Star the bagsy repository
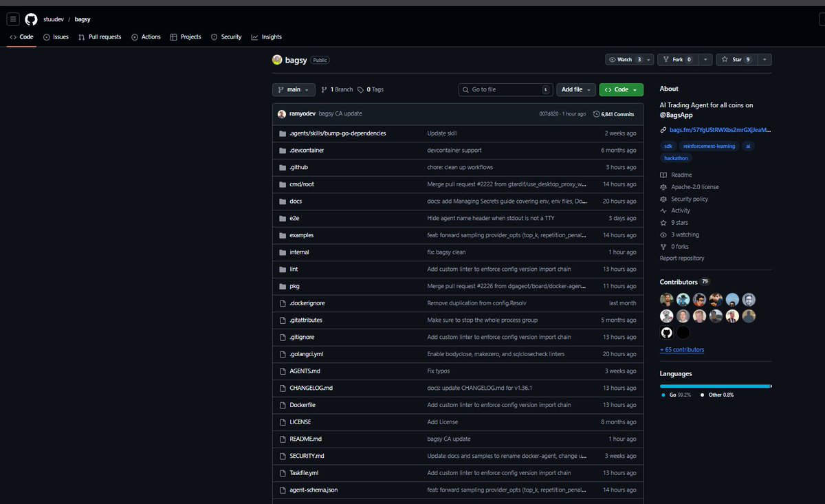Viewport: 825px width, 504px height. [x=736, y=60]
